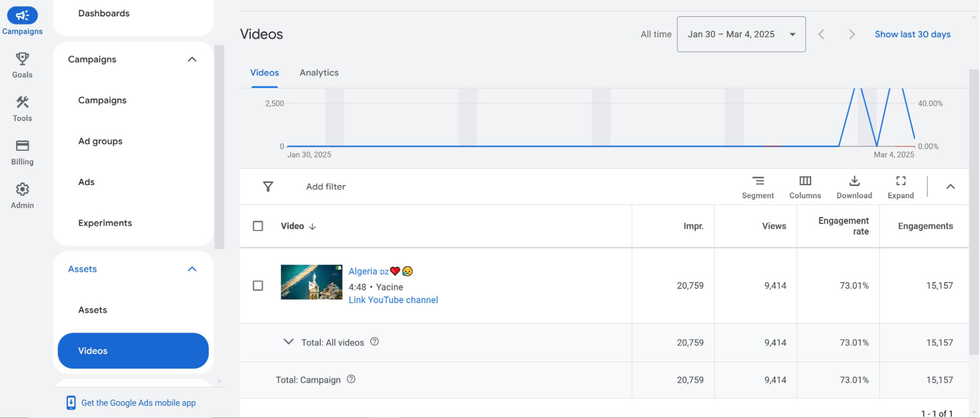Click the Segment icon

758,181
